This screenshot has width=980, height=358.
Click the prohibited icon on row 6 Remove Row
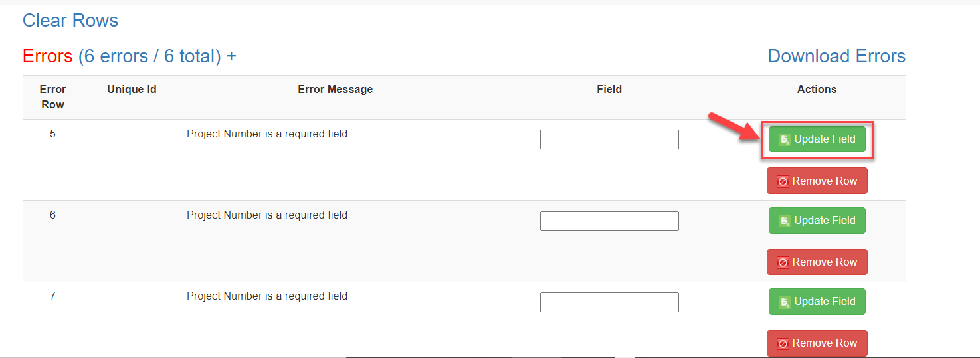783,262
